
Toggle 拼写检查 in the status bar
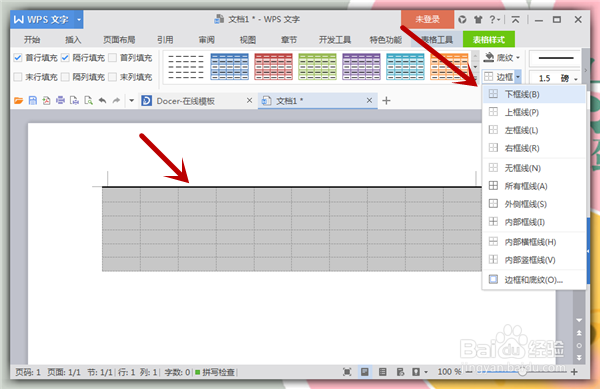[x=215, y=372]
